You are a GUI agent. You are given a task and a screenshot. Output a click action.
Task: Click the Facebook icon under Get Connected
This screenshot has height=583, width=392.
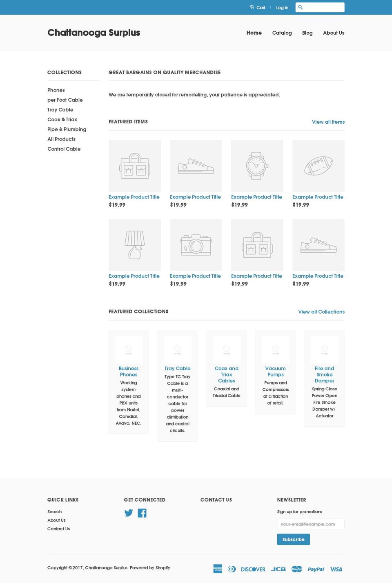[x=142, y=513]
